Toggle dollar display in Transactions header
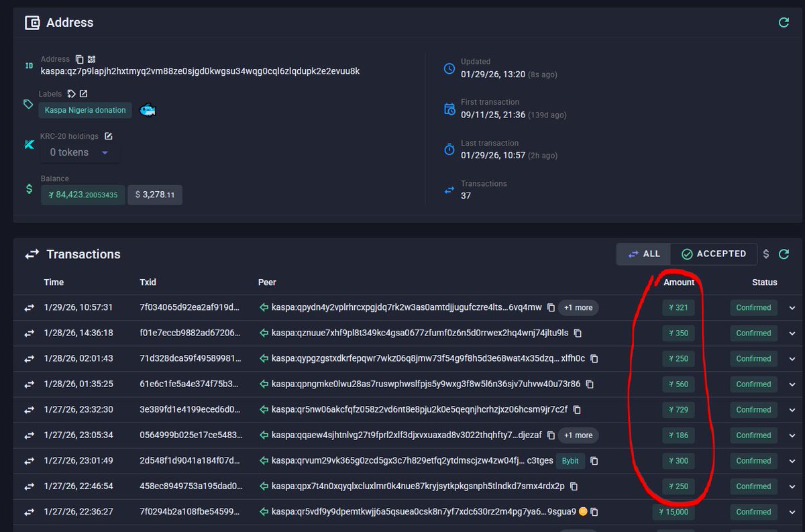 coord(766,254)
